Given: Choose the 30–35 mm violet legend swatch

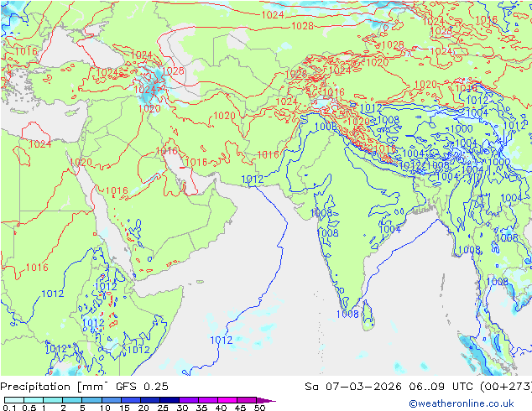Looking at the screenshot, I should pyautogui.click(x=188, y=400).
